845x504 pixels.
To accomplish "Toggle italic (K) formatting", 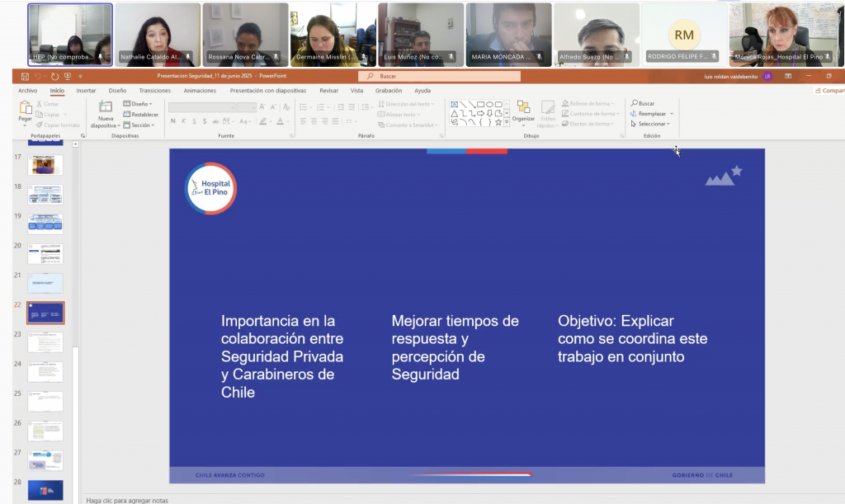I will click(184, 121).
